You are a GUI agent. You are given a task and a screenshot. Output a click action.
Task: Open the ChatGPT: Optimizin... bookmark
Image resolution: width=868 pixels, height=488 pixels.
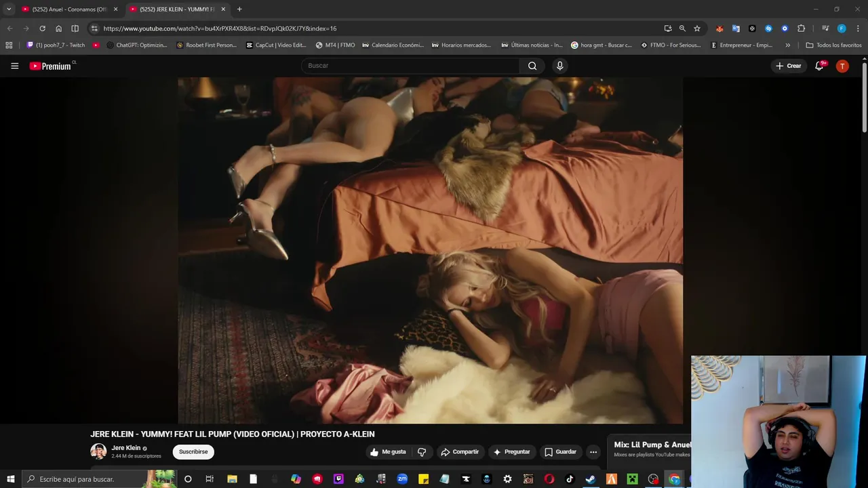(137, 45)
